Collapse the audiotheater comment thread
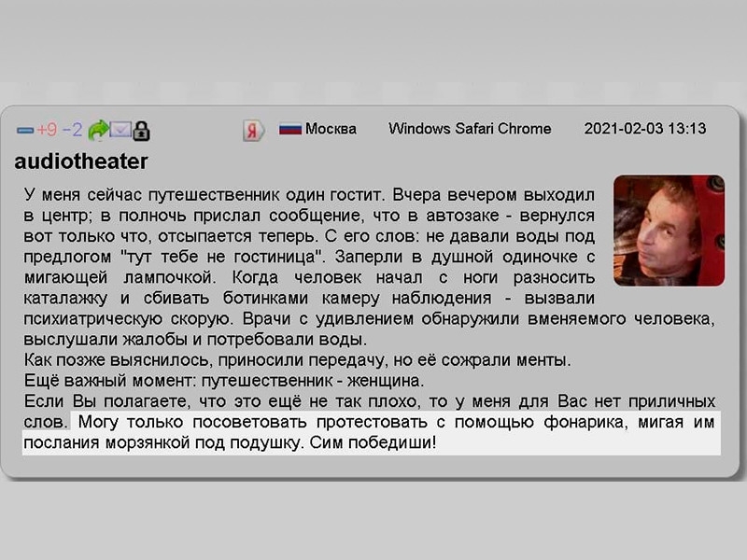 click(x=23, y=129)
